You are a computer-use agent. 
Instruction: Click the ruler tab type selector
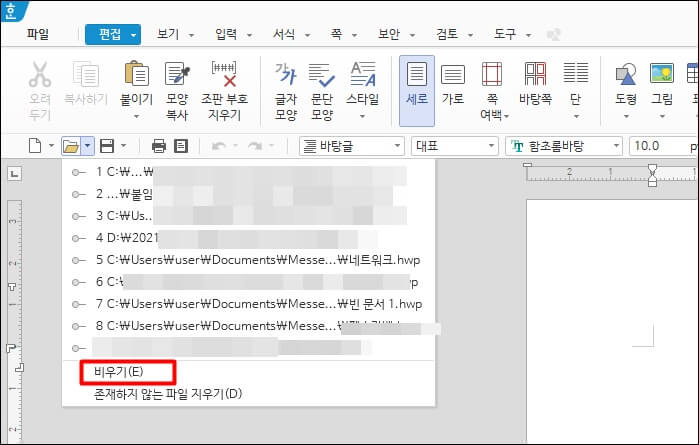[x=14, y=173]
